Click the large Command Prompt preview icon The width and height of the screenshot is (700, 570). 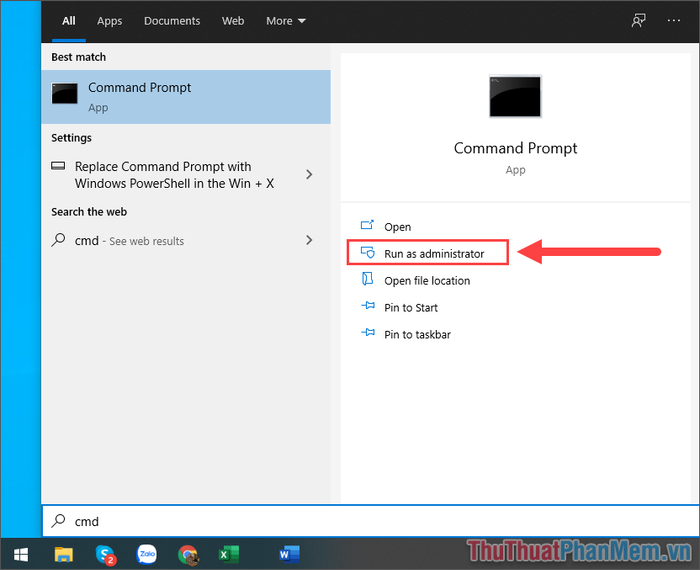(515, 96)
